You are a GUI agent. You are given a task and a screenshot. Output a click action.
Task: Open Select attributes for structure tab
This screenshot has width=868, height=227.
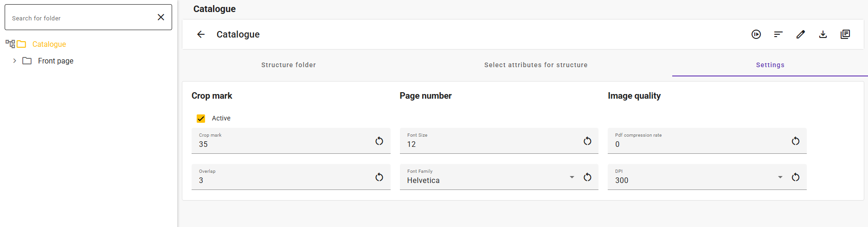point(536,65)
